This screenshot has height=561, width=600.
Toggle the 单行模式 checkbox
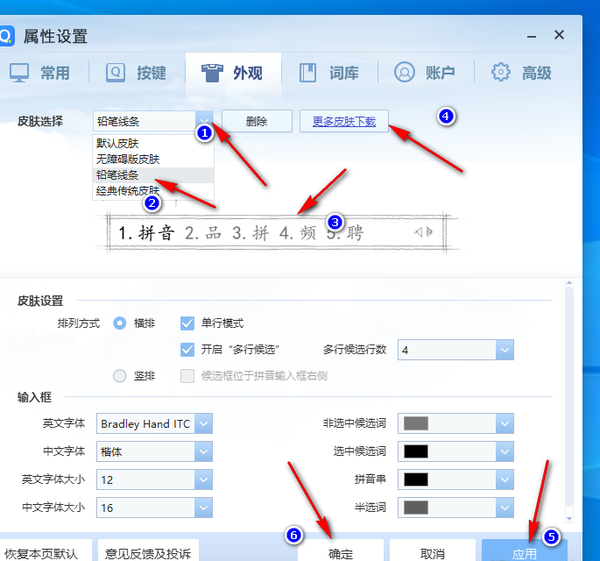click(188, 323)
